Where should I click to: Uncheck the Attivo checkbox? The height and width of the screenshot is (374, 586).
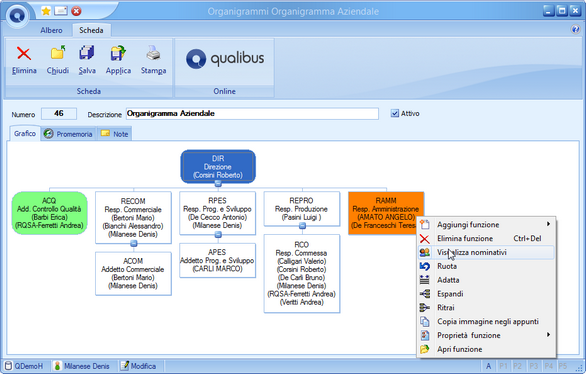tap(395, 113)
